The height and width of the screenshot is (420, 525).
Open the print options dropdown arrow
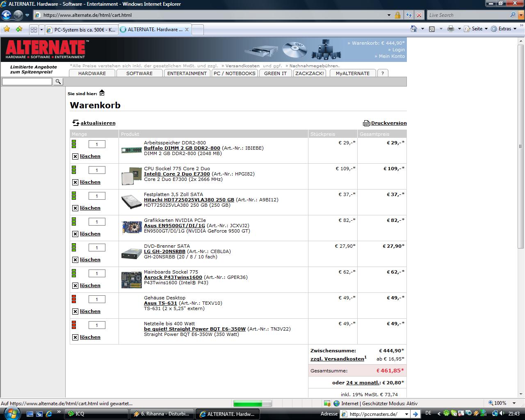(459, 29)
